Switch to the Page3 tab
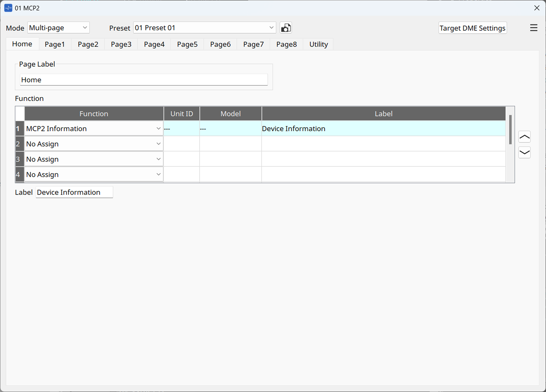 121,44
